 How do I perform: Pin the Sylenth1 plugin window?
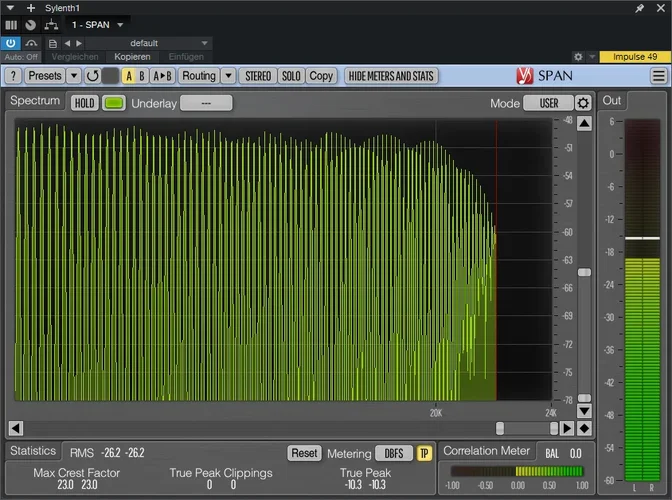(x=639, y=8)
